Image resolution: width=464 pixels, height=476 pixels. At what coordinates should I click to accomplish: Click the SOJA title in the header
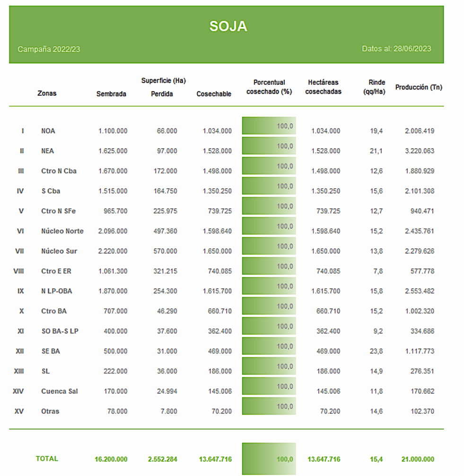(228, 26)
